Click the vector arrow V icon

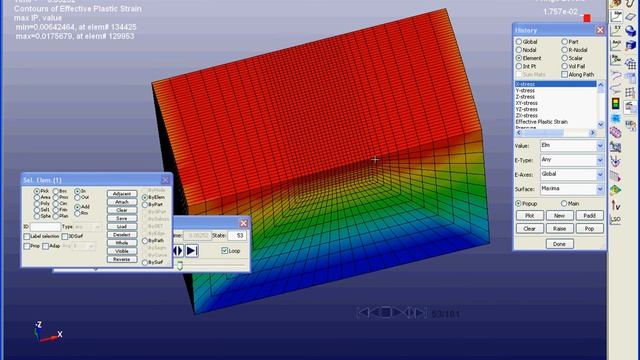click(x=616, y=205)
